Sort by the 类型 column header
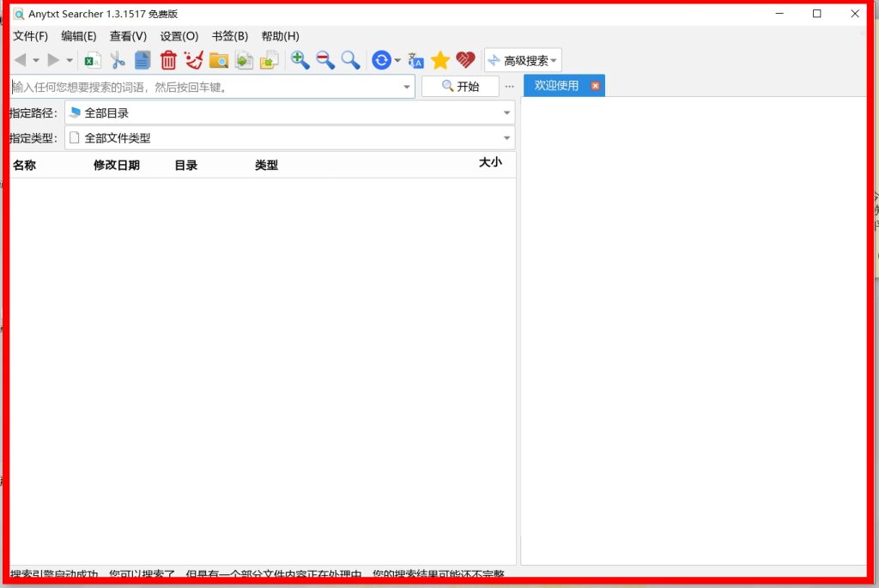 click(x=266, y=166)
